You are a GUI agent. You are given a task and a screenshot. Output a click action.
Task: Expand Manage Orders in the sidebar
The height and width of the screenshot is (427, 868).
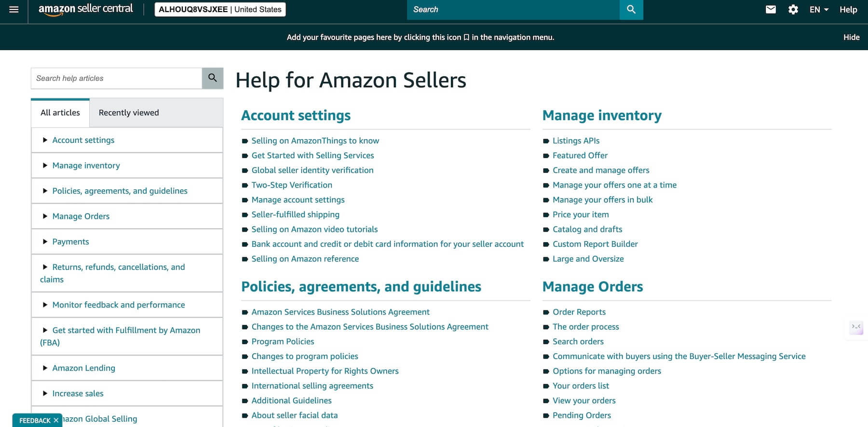click(x=80, y=216)
